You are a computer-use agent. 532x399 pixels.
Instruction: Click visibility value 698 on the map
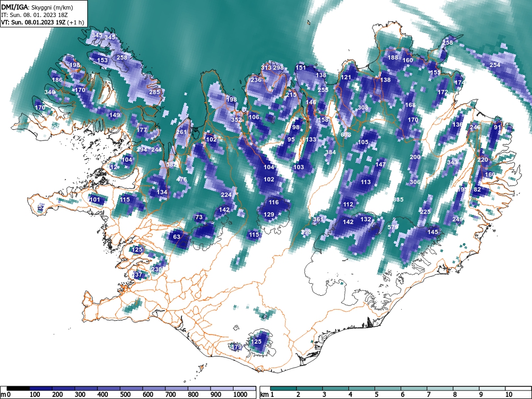click(346, 135)
